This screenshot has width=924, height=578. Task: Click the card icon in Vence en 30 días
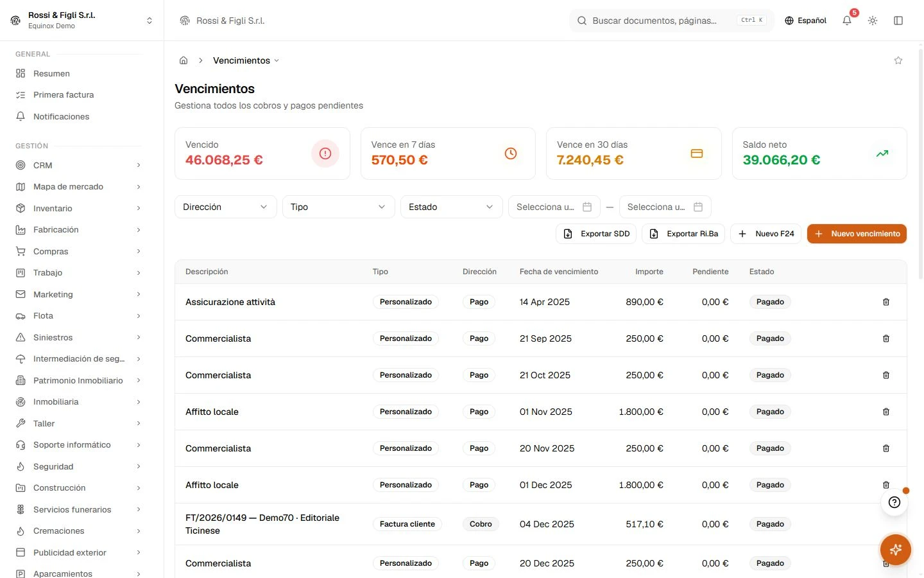tap(697, 153)
